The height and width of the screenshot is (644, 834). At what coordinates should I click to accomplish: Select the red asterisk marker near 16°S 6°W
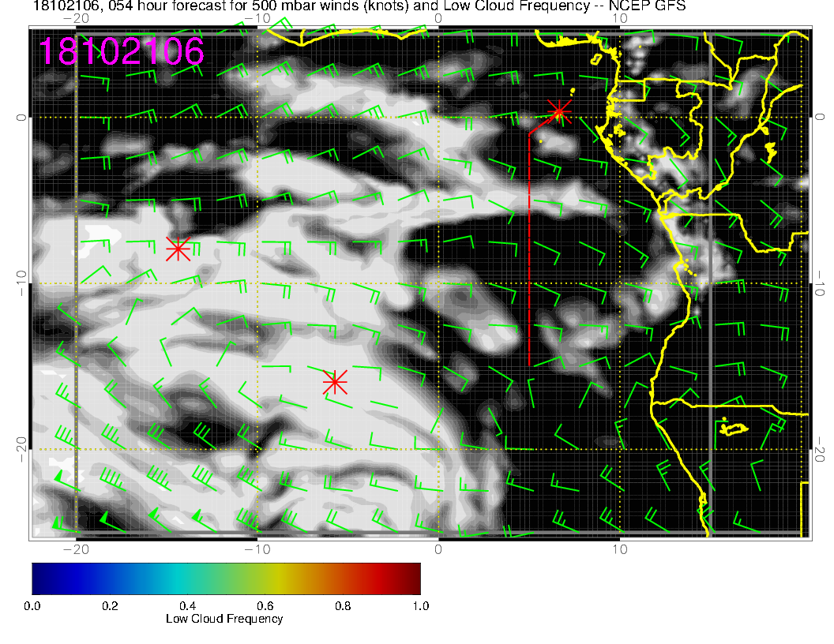[335, 382]
